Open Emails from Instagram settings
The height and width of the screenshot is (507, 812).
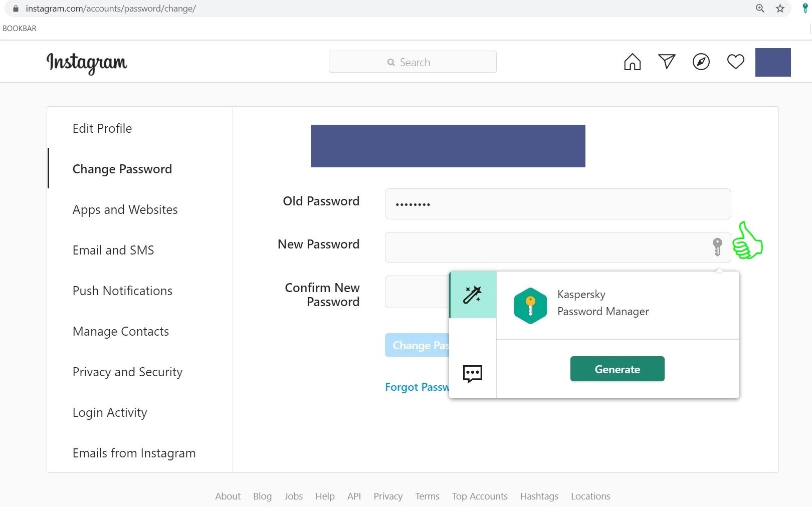(134, 453)
